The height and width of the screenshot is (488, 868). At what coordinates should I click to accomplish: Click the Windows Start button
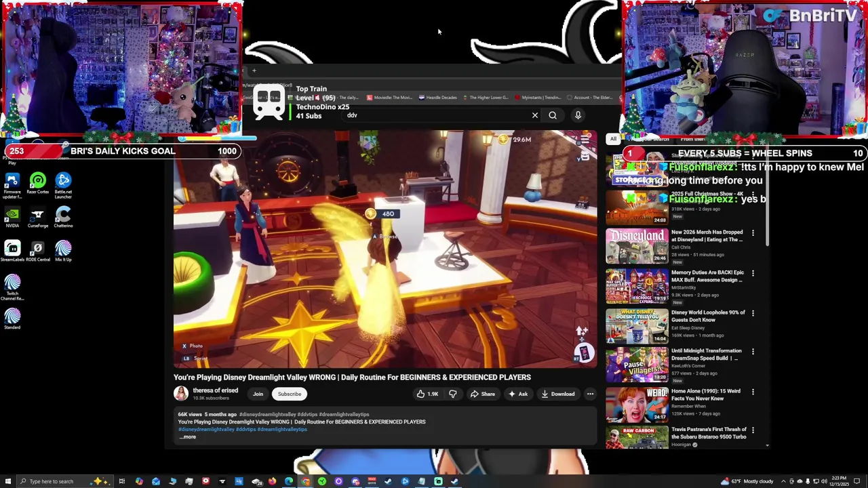[x=7, y=481]
